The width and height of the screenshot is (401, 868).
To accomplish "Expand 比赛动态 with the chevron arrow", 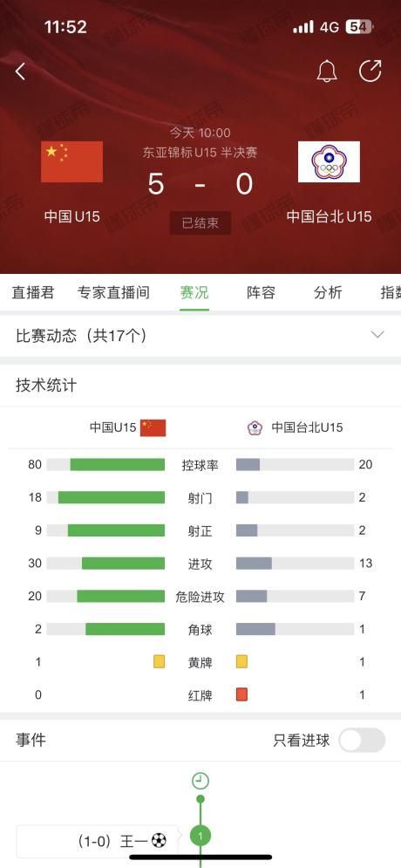I will click(x=377, y=334).
